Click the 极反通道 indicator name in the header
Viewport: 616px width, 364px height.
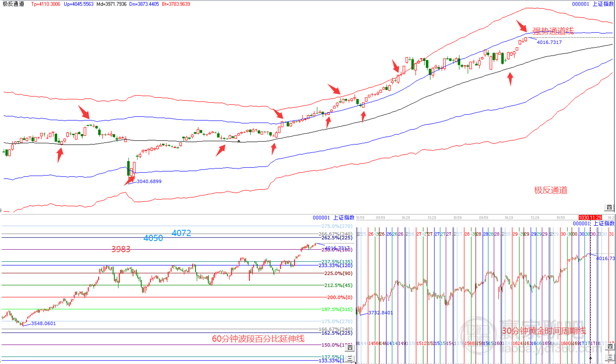tap(13, 4)
